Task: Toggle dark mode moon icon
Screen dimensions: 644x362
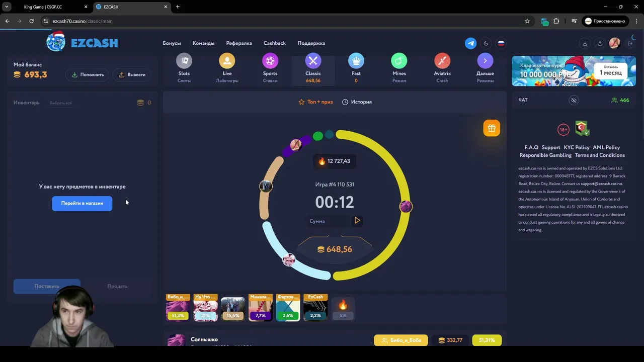Action: tap(486, 43)
